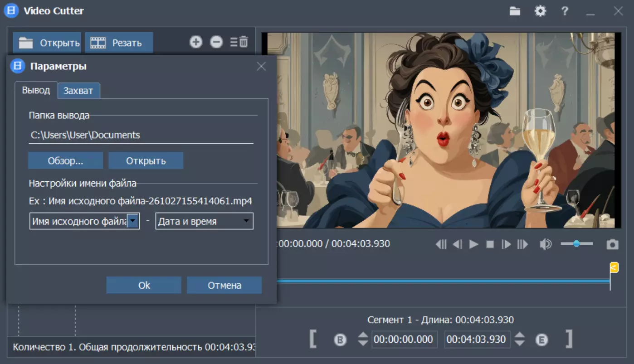Jump to next keyframe button

click(522, 244)
